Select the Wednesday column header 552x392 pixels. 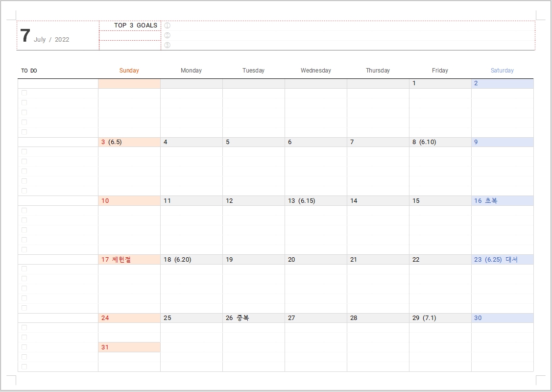tap(316, 71)
